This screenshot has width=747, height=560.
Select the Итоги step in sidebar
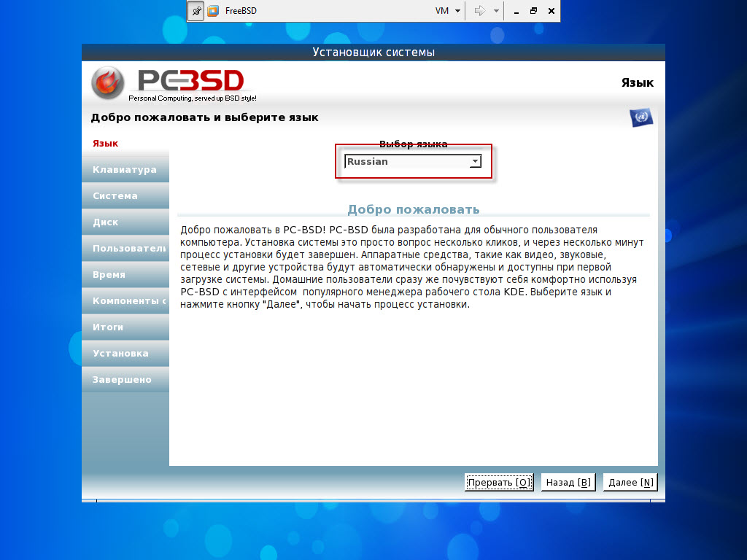click(125, 327)
